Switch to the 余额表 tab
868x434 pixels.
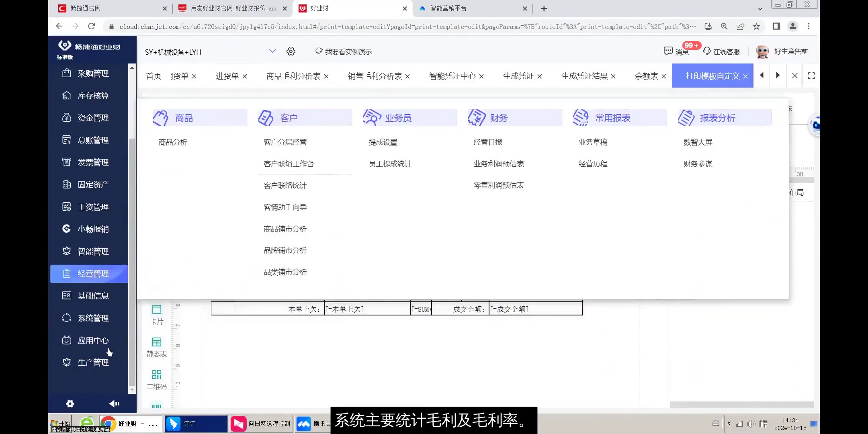(645, 76)
